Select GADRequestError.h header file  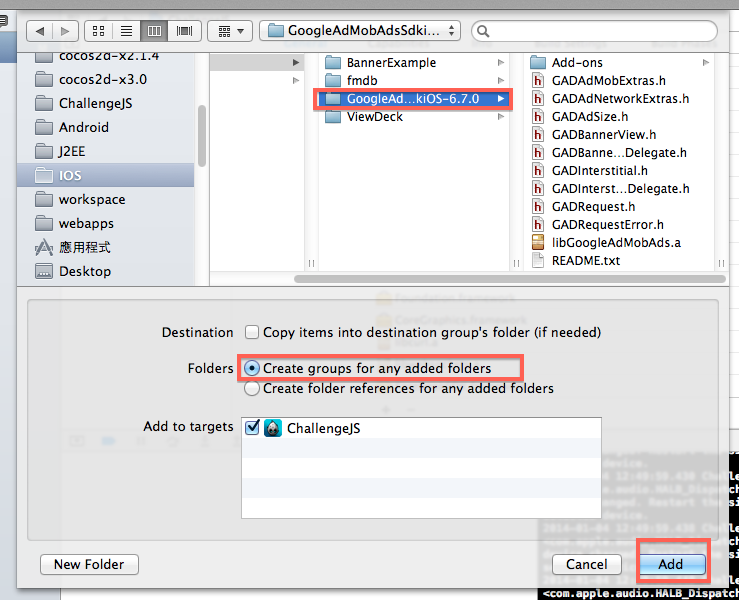click(x=620, y=224)
